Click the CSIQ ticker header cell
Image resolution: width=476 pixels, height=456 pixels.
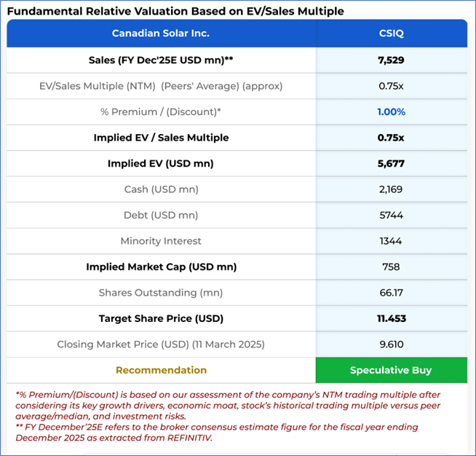tap(391, 34)
